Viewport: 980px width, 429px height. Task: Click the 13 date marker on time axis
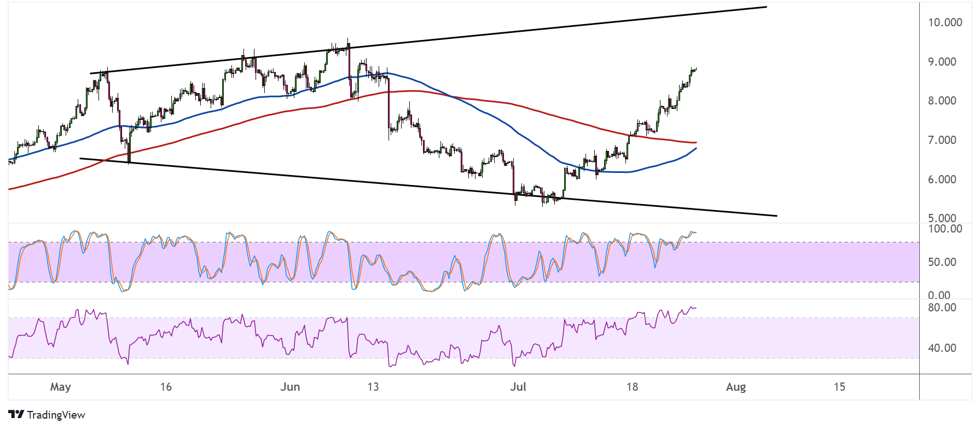coord(373,387)
